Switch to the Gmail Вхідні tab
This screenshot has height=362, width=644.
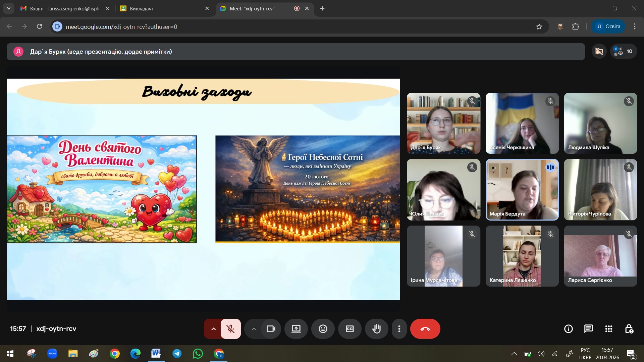tap(64, 8)
